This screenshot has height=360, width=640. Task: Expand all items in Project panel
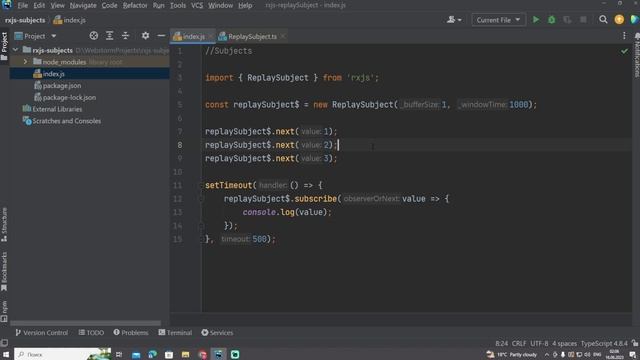coord(109,36)
